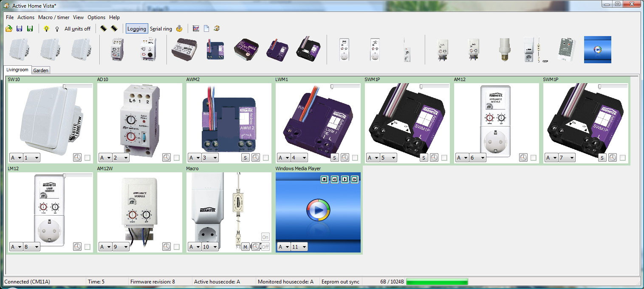
Task: Click the dimmer slider on the SW10 tile
Action: tap(78, 86)
